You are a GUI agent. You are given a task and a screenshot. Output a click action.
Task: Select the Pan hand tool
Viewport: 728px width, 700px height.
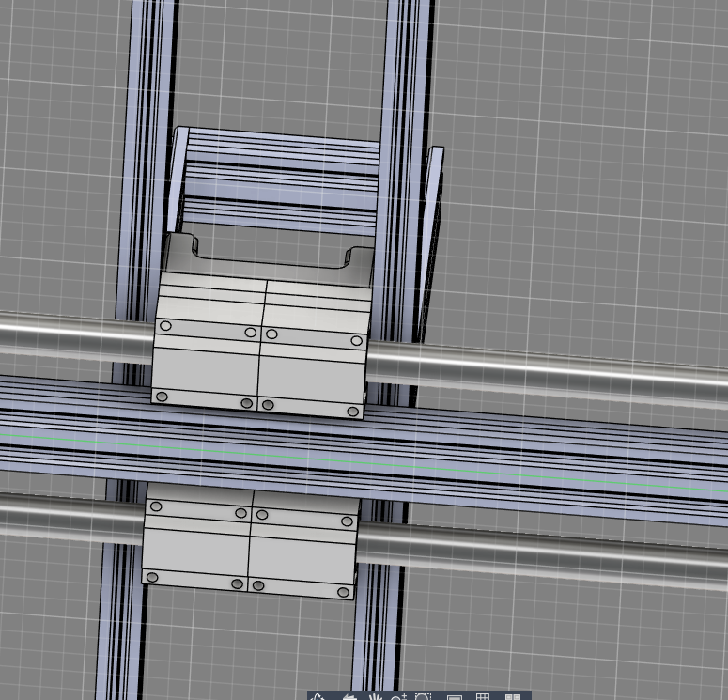(x=375, y=697)
